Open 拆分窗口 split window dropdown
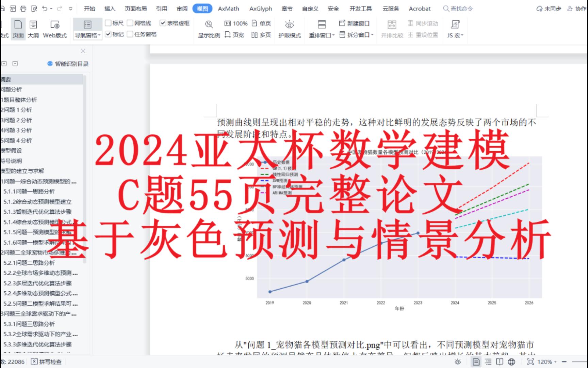The width and height of the screenshot is (588, 368). tap(357, 35)
